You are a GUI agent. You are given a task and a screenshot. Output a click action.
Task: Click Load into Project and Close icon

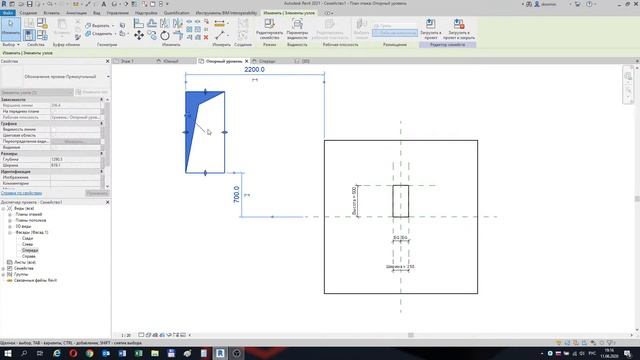point(459,24)
